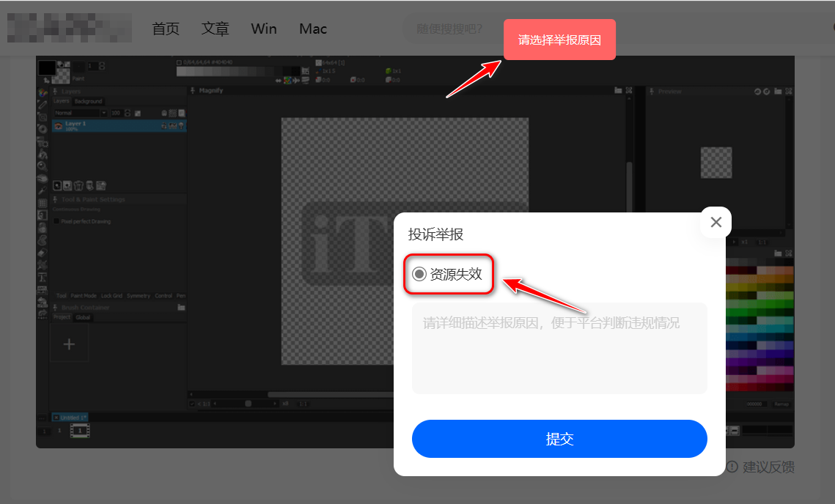Toggle the Layer 1 eye visibility icon

coord(58,126)
